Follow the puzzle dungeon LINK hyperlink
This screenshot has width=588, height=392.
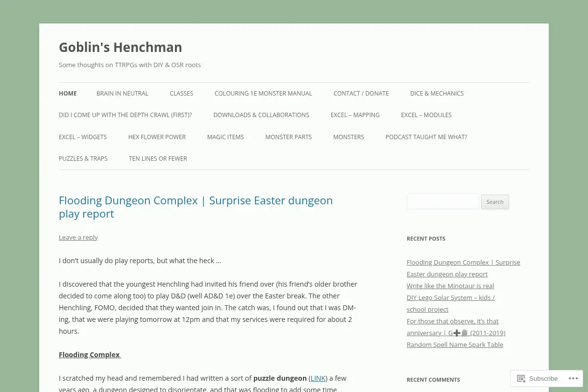coord(318,378)
